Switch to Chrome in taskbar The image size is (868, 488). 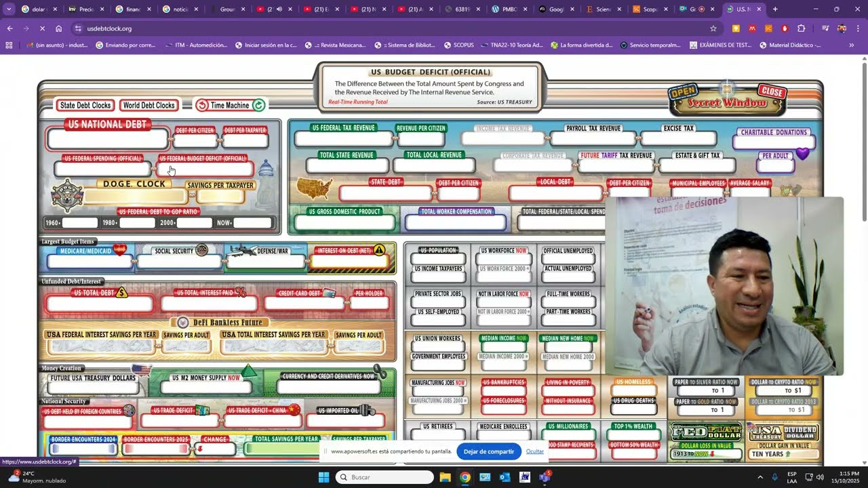pyautogui.click(x=465, y=477)
